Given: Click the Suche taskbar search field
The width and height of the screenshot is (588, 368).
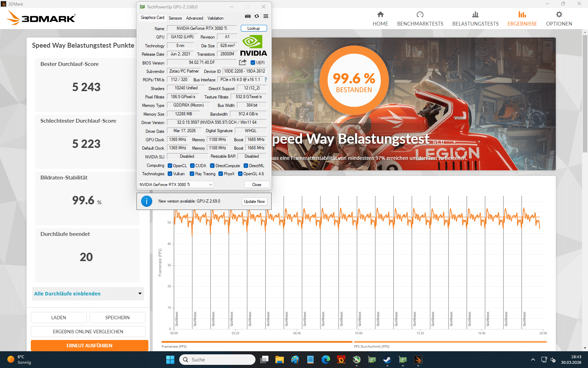Looking at the screenshot, I should click(217, 360).
